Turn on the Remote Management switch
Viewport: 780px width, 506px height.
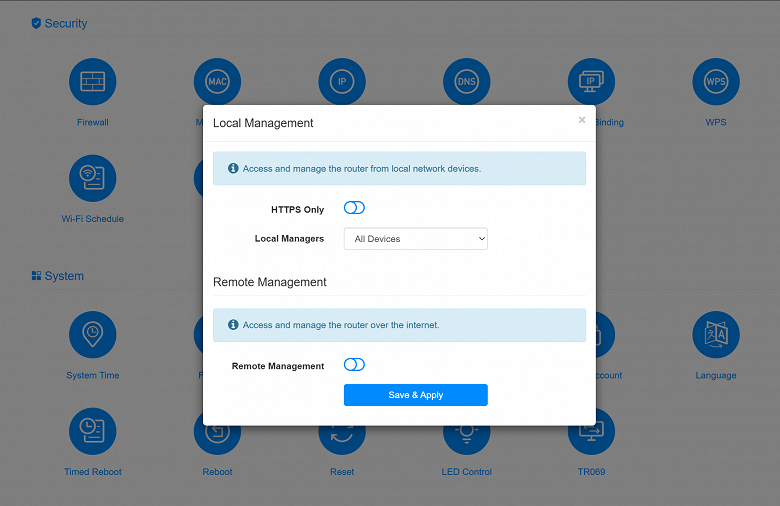click(x=354, y=365)
